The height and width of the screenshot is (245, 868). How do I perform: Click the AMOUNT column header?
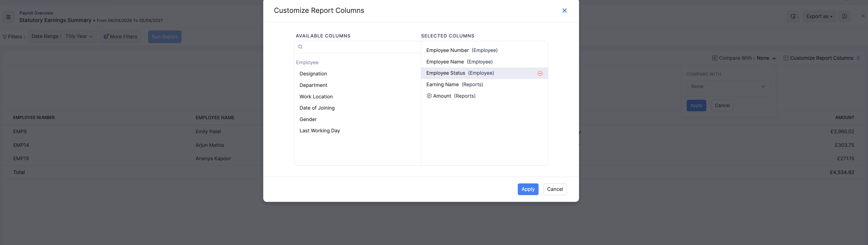point(844,117)
